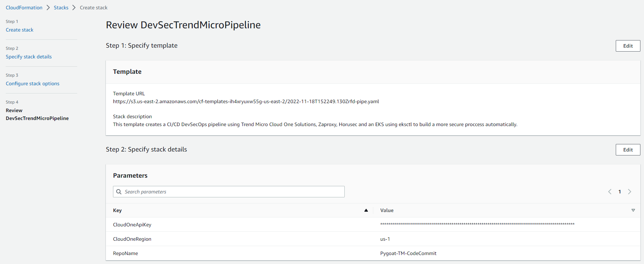
Task: Go to next parameters page arrow
Action: click(x=630, y=192)
